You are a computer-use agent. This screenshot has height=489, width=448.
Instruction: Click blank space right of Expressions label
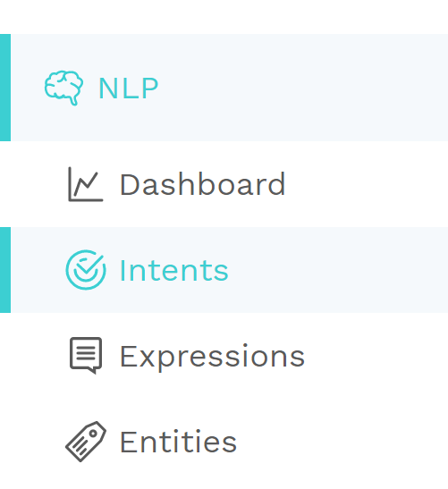[375, 356]
